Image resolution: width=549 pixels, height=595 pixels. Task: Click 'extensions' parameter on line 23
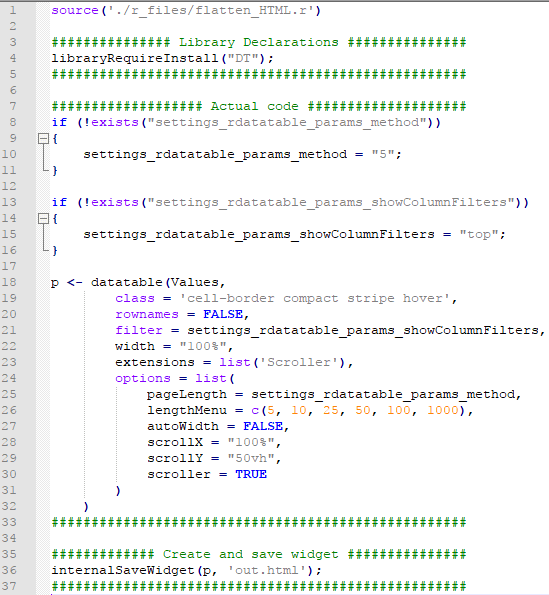pyautogui.click(x=155, y=362)
